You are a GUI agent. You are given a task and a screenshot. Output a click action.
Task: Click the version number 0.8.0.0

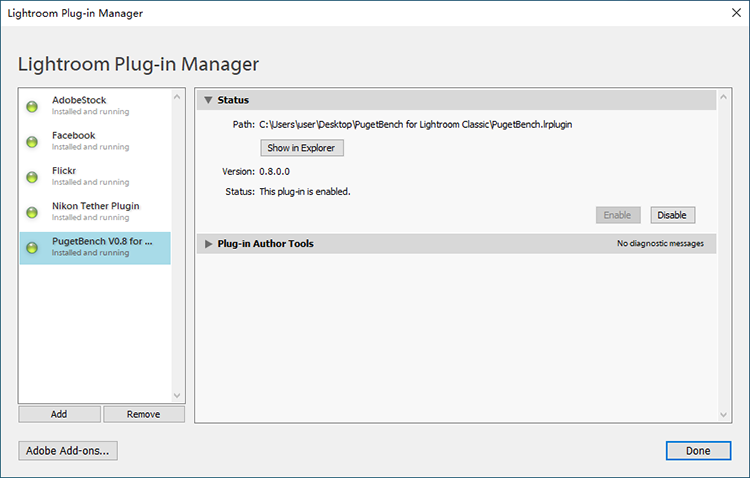(275, 171)
